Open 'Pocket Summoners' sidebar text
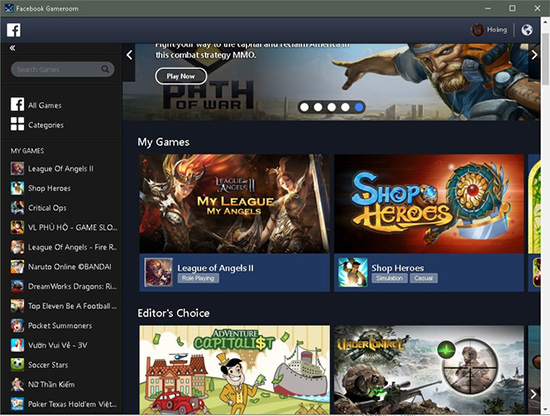The width and height of the screenshot is (550, 416). tap(60, 326)
